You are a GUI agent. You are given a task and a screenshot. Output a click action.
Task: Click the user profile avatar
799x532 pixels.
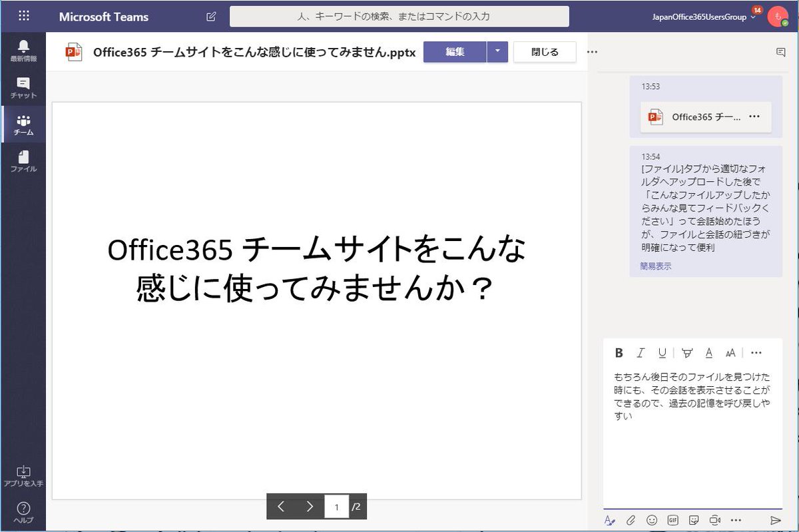778,17
